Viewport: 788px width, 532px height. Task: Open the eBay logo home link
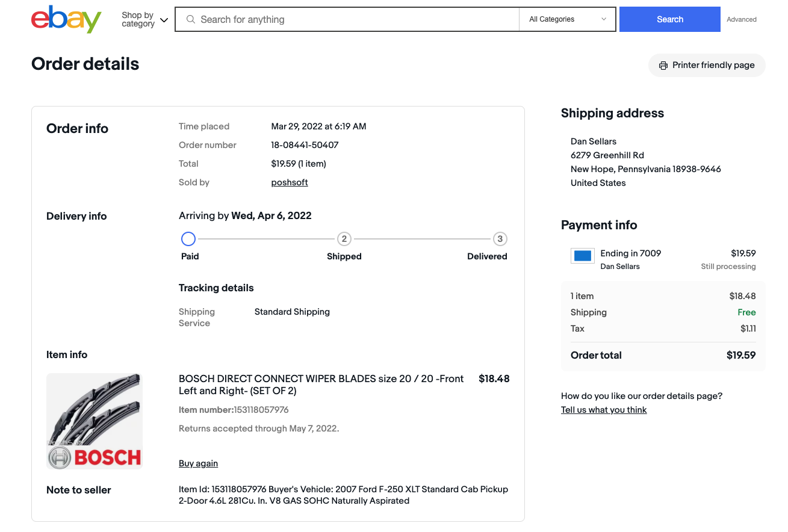coord(66,19)
